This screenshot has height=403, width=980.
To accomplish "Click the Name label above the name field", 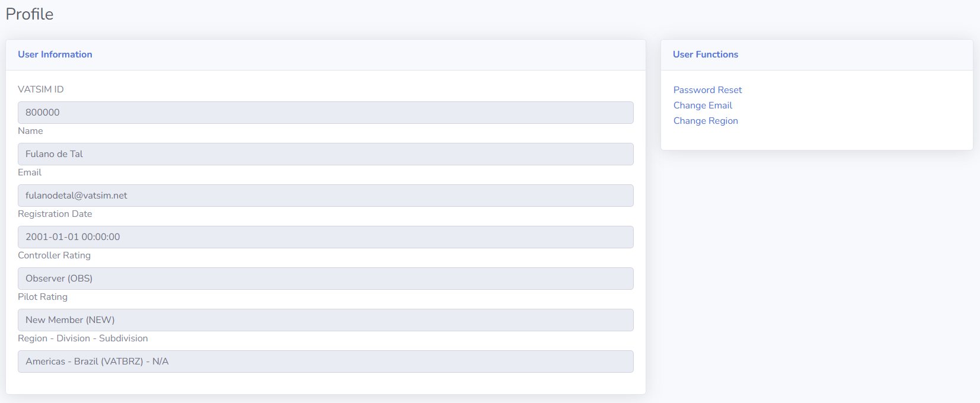I will [30, 131].
